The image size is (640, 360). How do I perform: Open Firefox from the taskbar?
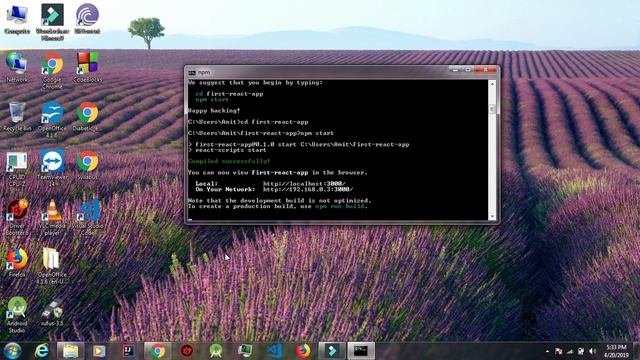[303, 351]
